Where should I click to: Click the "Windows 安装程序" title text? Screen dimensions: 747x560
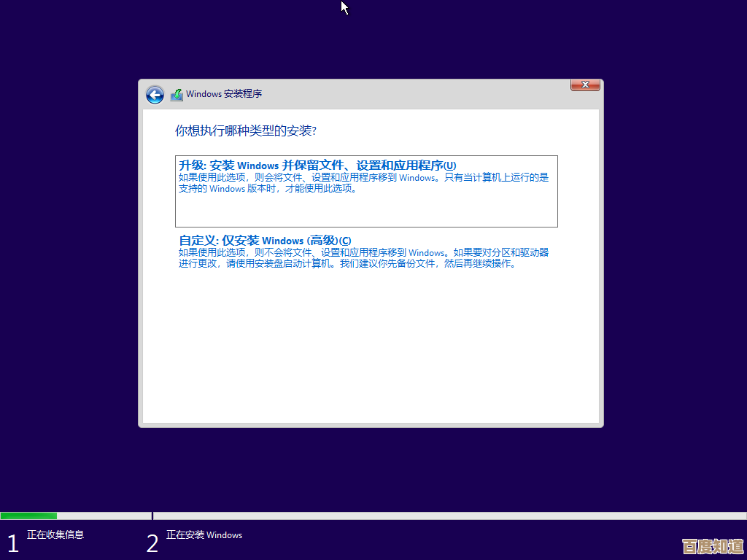tap(224, 94)
